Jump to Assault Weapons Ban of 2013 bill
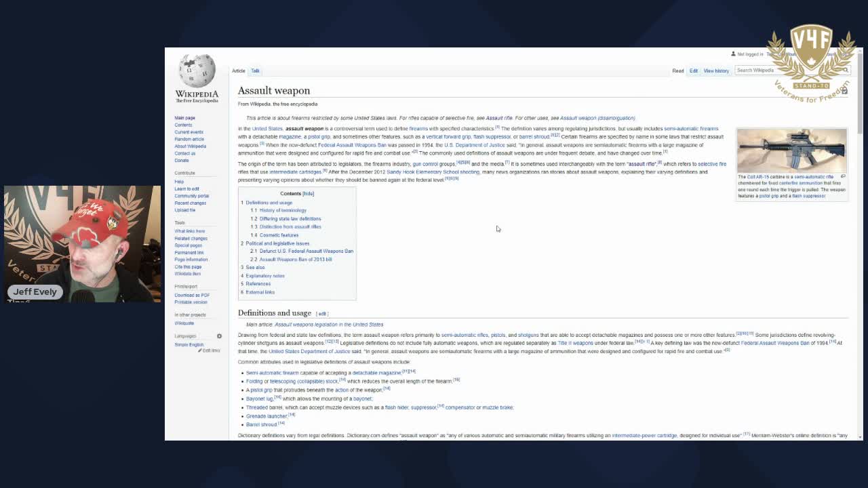 296,260
